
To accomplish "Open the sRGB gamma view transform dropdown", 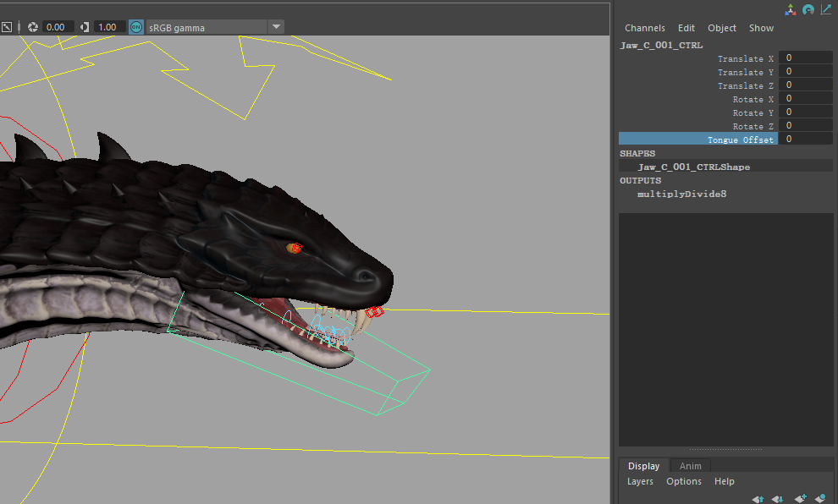I will point(275,27).
